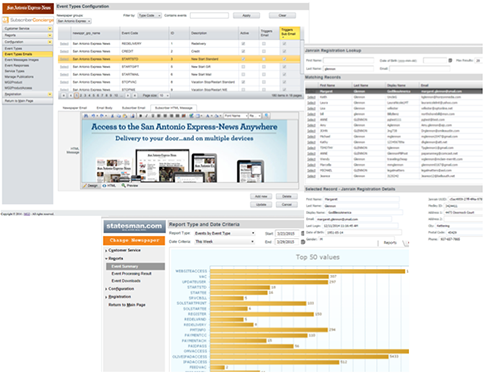Switch editor to HTML view
Viewport: 500px width, 374px height.
[109, 186]
